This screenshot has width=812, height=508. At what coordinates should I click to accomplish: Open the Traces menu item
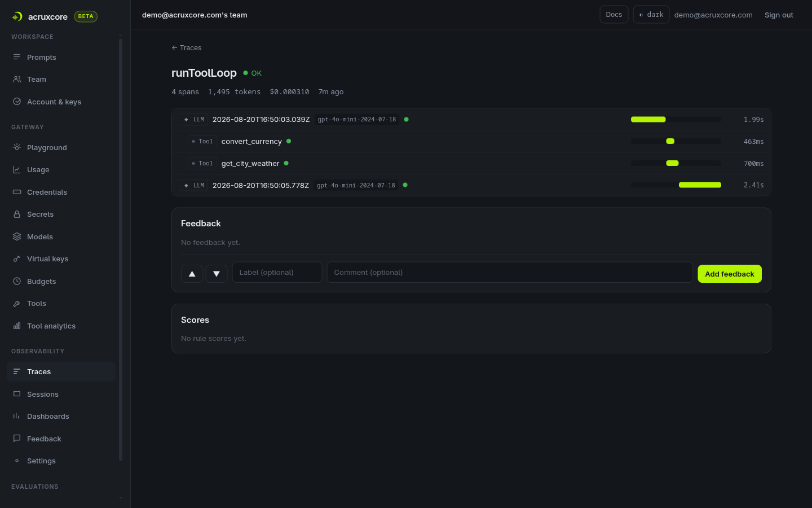(x=61, y=371)
